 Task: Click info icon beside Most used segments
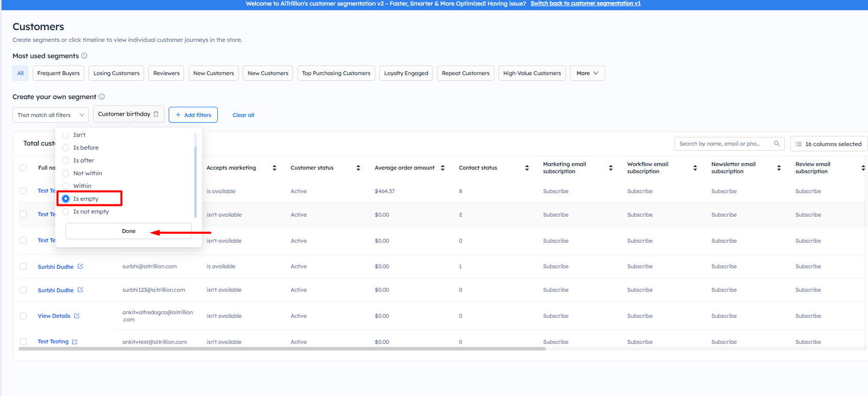[x=84, y=56]
